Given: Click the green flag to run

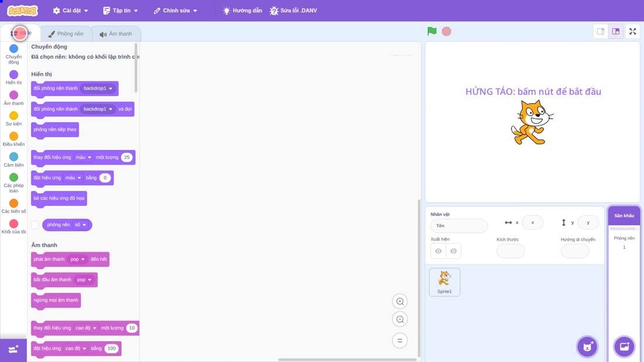Looking at the screenshot, I should click(431, 31).
